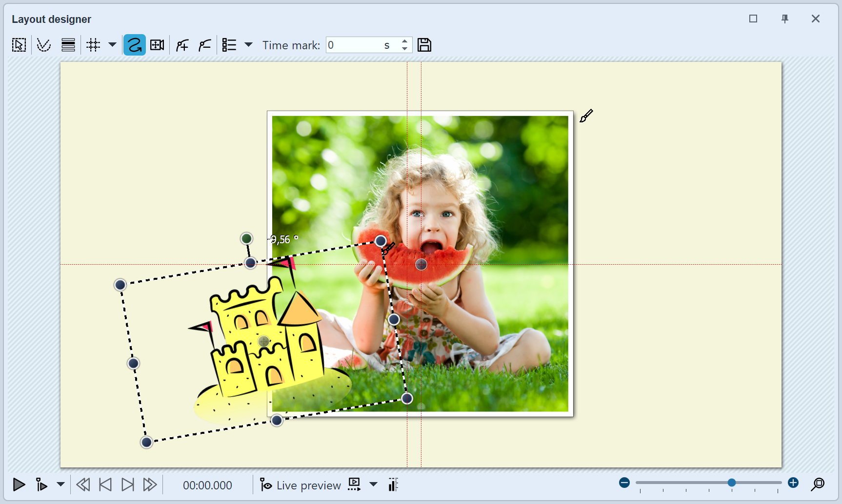Toggle the grid display
Screen dimensions: 842x504
[93, 44]
